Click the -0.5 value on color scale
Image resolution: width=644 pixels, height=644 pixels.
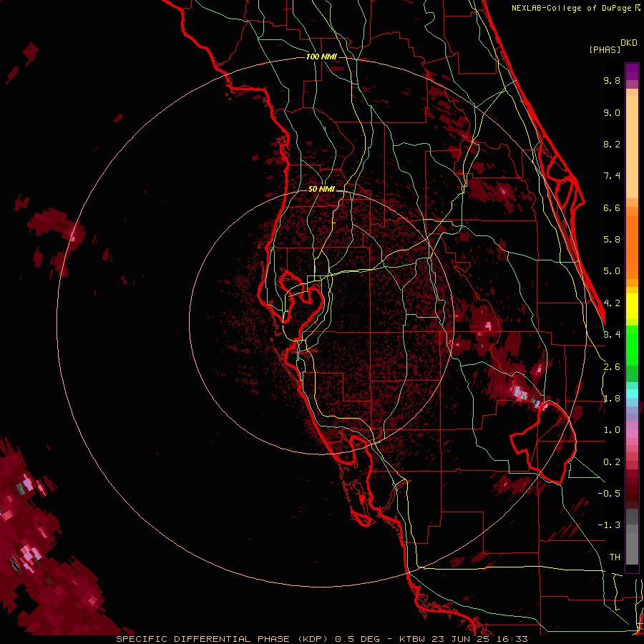coord(609,494)
